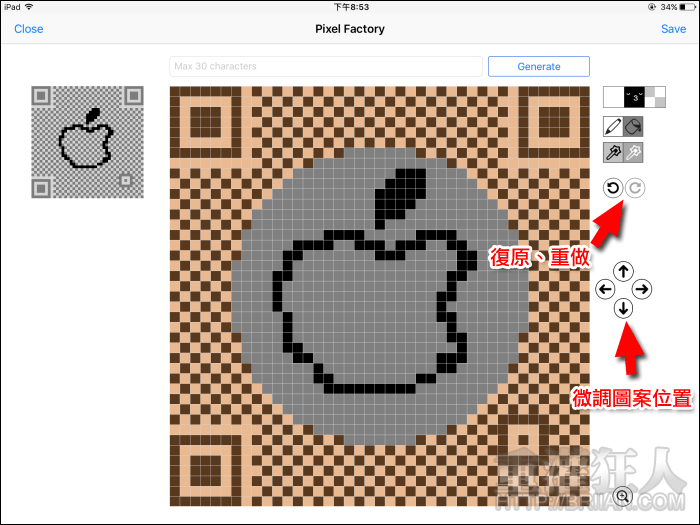Nudge the pattern up with up arrow
This screenshot has height=525, width=700.
[623, 271]
